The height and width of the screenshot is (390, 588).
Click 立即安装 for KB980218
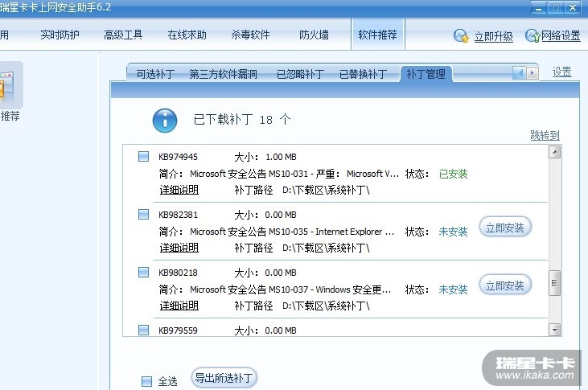[x=505, y=285]
